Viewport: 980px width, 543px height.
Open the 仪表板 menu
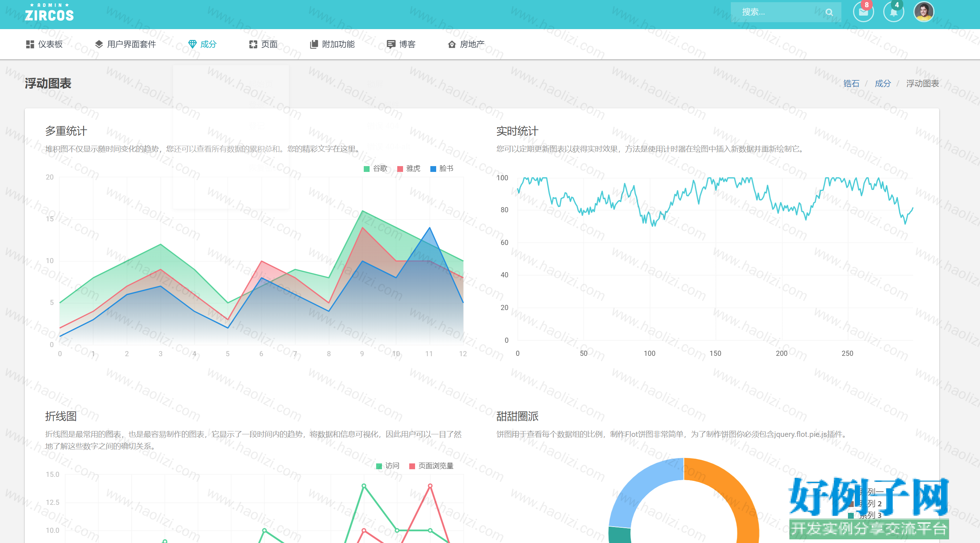[x=44, y=44]
